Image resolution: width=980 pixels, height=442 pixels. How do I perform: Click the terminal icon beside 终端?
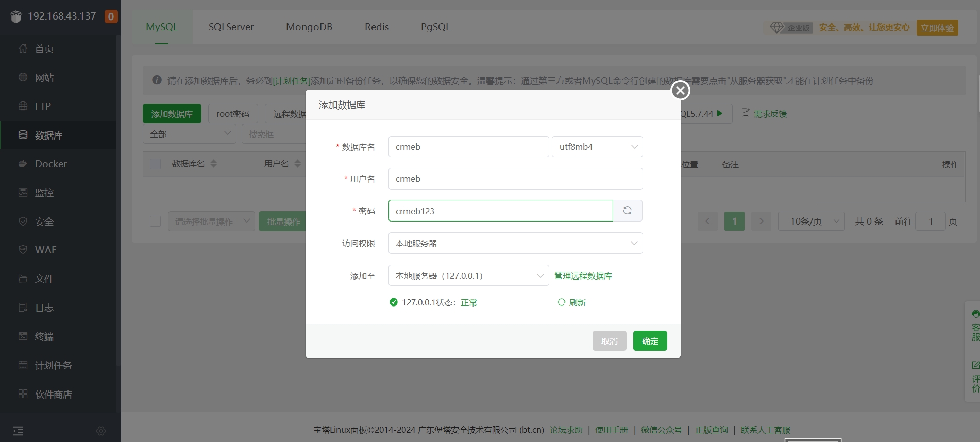[23, 336]
